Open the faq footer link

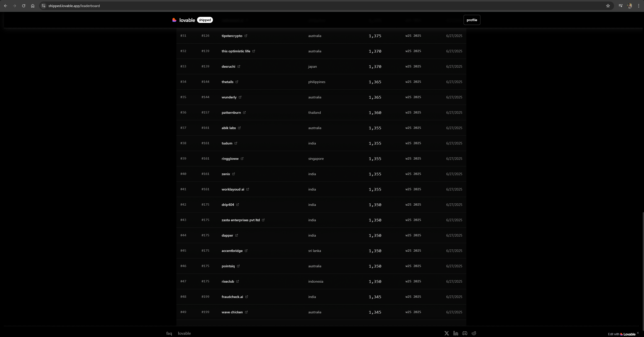point(169,333)
